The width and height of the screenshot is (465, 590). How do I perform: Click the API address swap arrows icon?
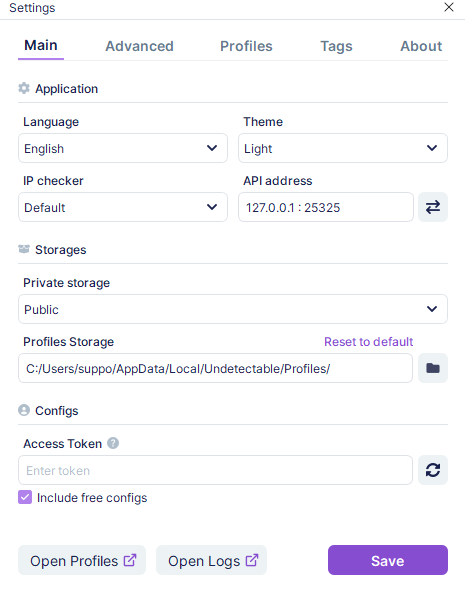coord(433,207)
